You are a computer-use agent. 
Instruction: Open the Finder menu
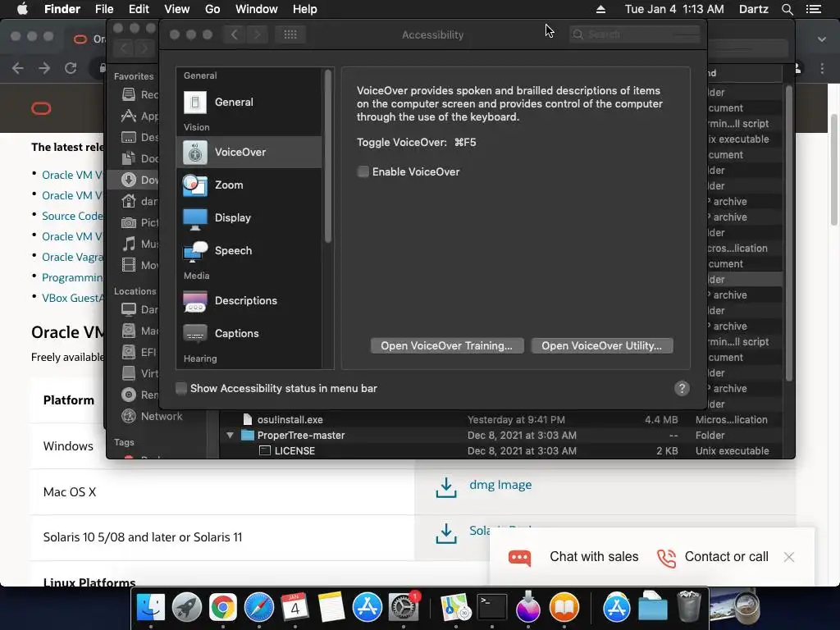pos(62,9)
